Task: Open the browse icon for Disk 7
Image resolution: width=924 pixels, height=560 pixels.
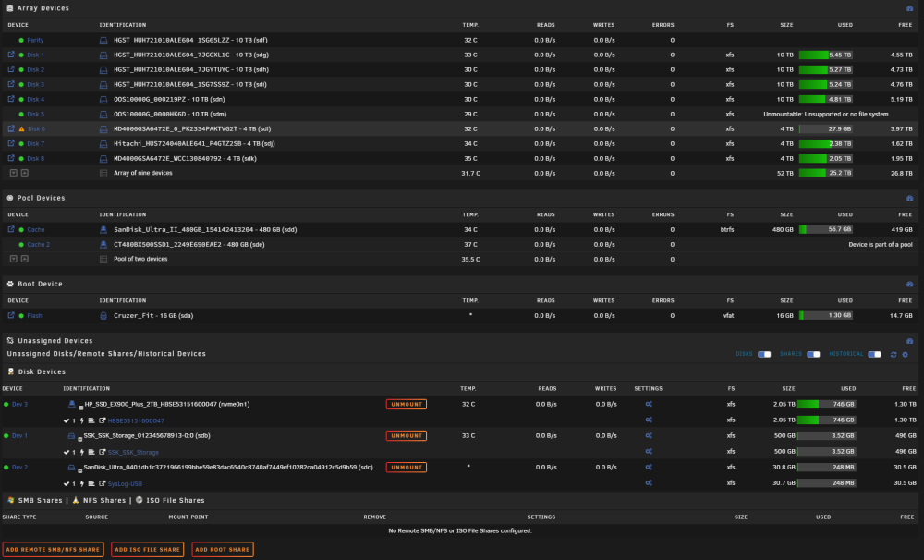Action: click(10, 143)
